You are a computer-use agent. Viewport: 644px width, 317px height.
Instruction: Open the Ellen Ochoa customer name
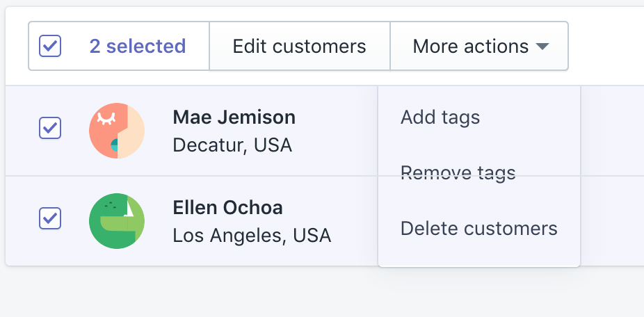228,208
